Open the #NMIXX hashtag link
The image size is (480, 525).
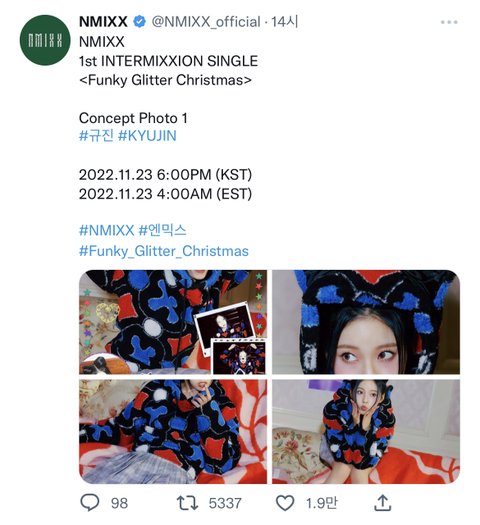[x=106, y=230]
